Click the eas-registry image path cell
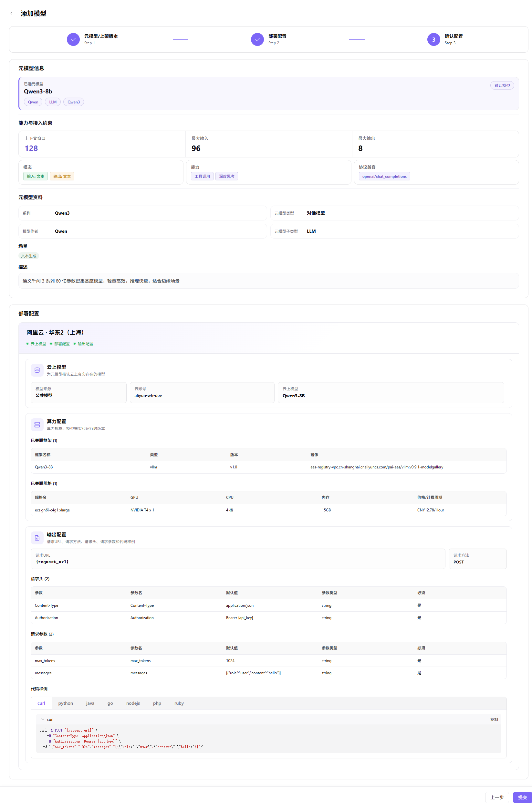Image resolution: width=532 pixels, height=803 pixels. pyautogui.click(x=377, y=467)
